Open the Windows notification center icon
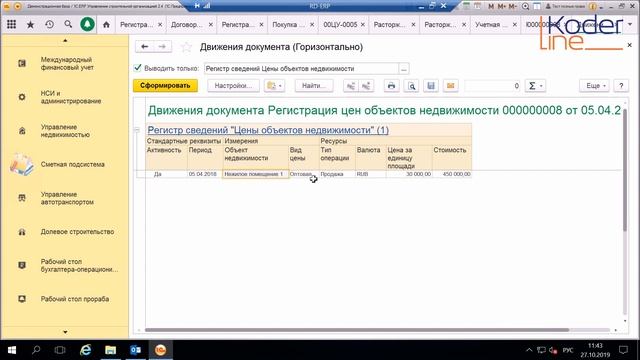This screenshot has width=640, height=360. click(x=623, y=350)
